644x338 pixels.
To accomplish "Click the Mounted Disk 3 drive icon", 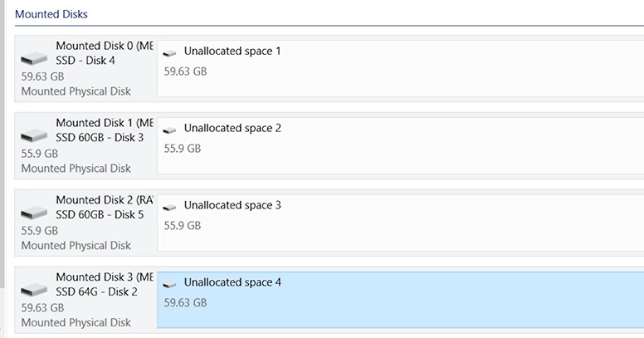I will [x=34, y=290].
